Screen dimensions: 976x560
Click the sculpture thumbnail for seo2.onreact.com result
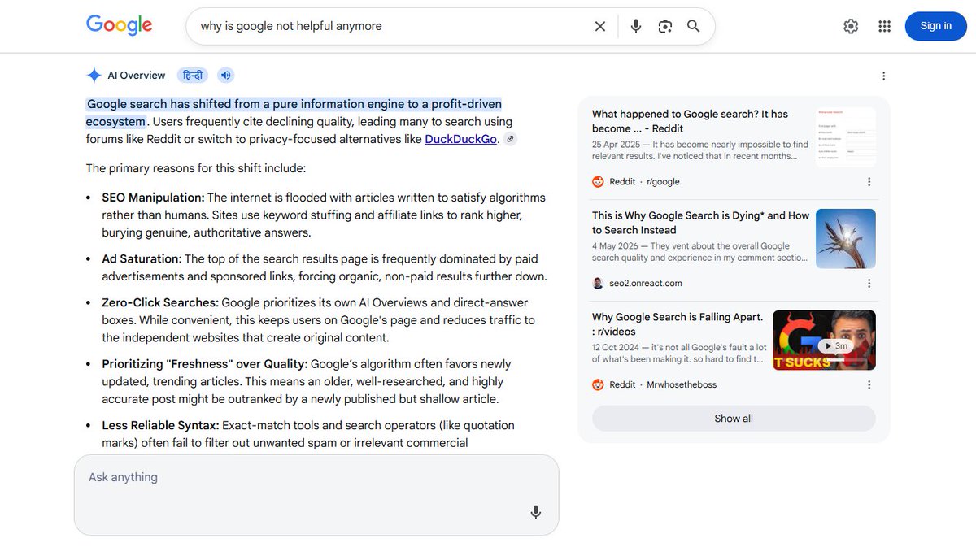click(x=845, y=239)
